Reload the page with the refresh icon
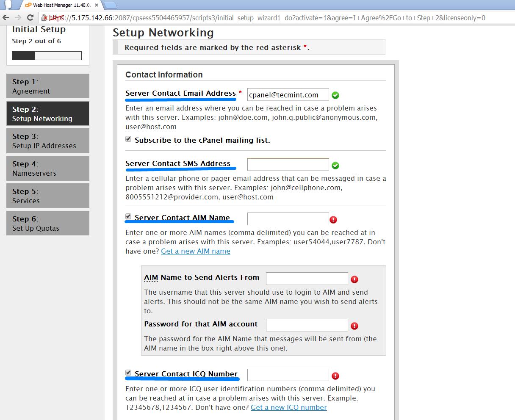 [30, 18]
